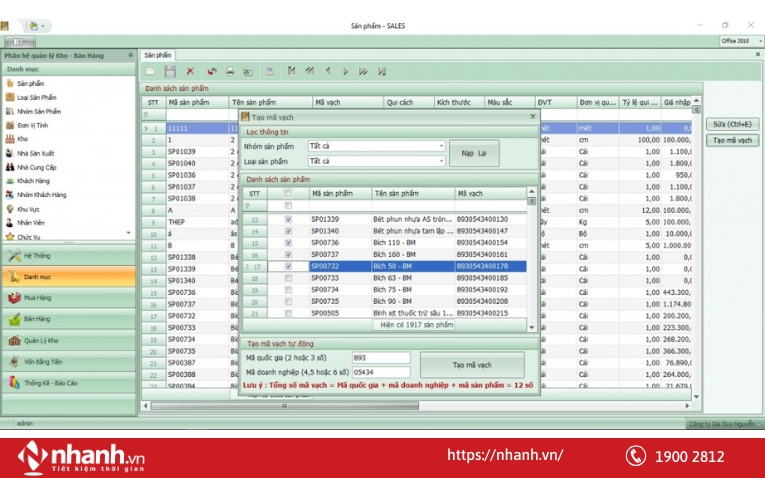Check the checkbox for product SP00733
This screenshot has width=765, height=478.
(x=289, y=278)
